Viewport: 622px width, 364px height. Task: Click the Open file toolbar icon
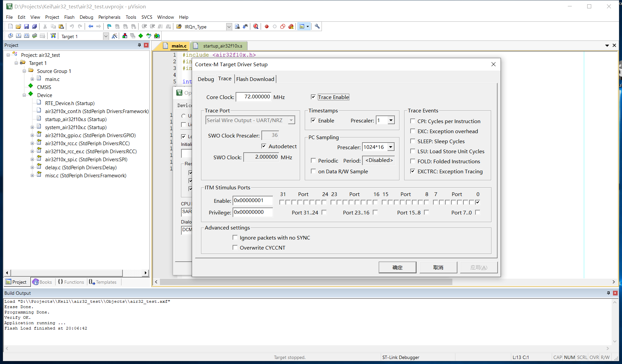point(18,26)
